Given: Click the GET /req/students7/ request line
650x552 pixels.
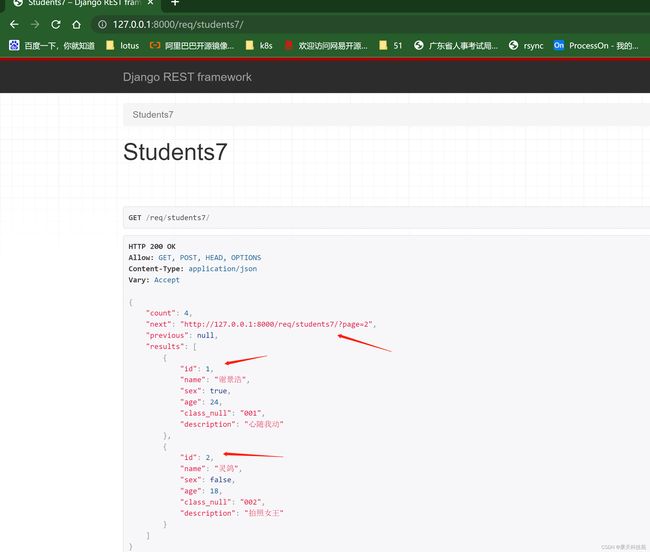Looking at the screenshot, I should tap(169, 218).
